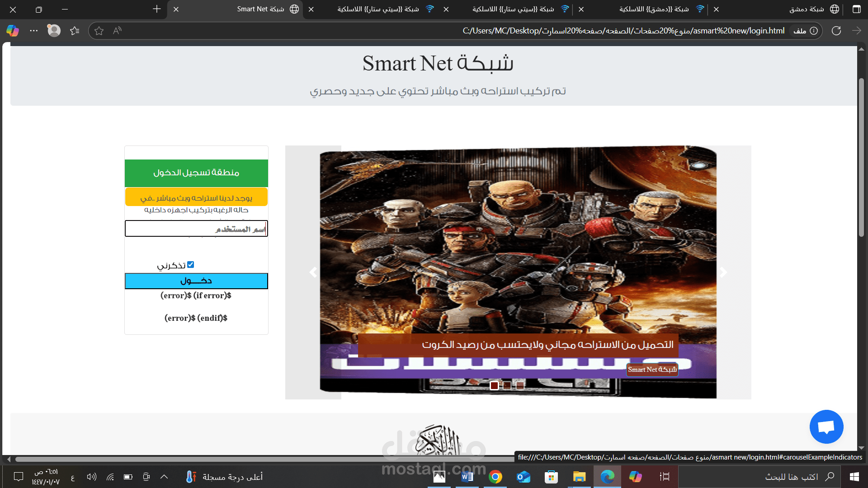Open the read aloud icon in the address bar
This screenshot has width=868, height=488.
pyautogui.click(x=118, y=31)
